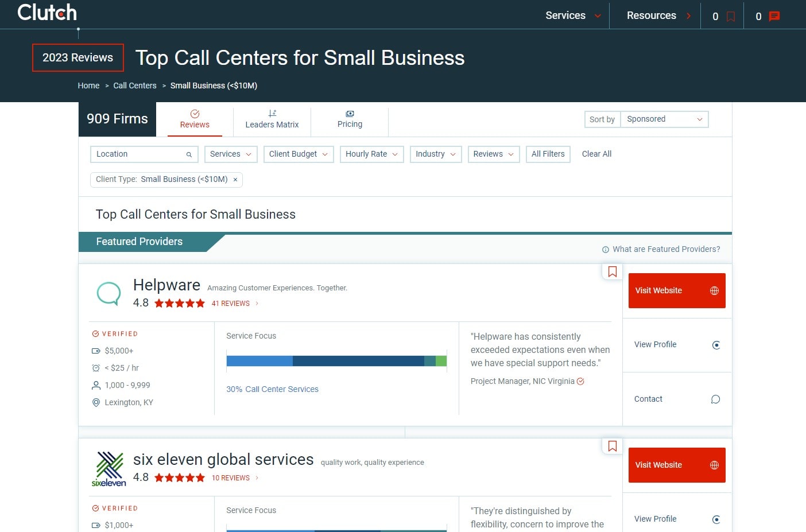Click the profile icon beside Helpware View Profile
The width and height of the screenshot is (806, 532).
[x=716, y=345]
